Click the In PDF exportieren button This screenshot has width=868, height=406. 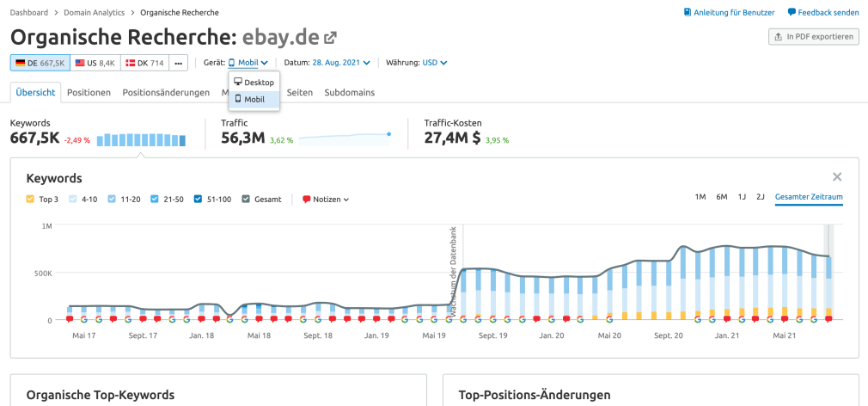click(x=814, y=37)
